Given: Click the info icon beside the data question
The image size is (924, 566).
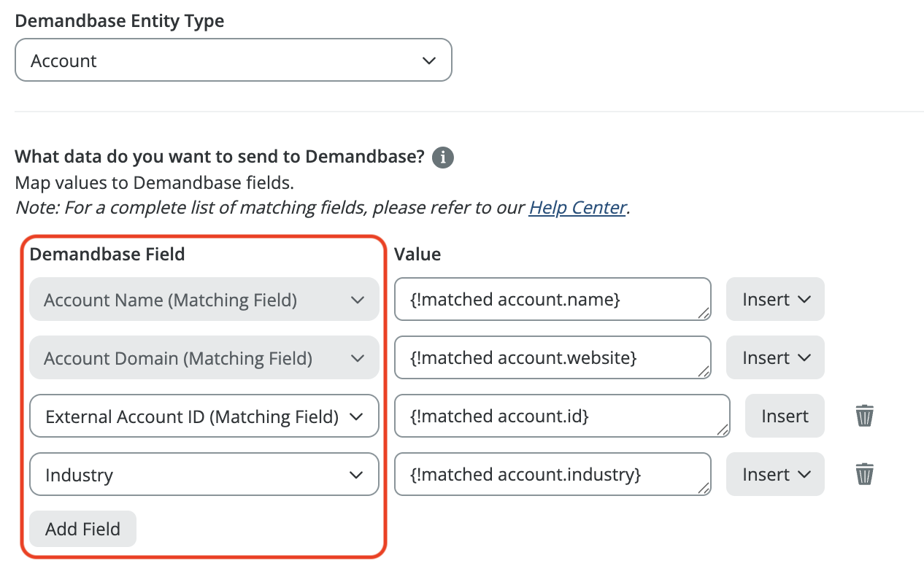Looking at the screenshot, I should 442,158.
